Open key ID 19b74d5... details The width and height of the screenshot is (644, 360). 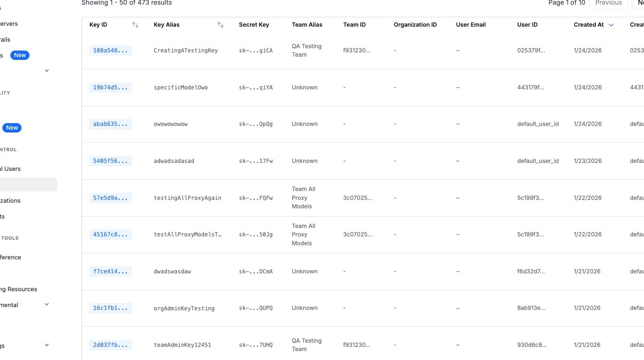110,88
